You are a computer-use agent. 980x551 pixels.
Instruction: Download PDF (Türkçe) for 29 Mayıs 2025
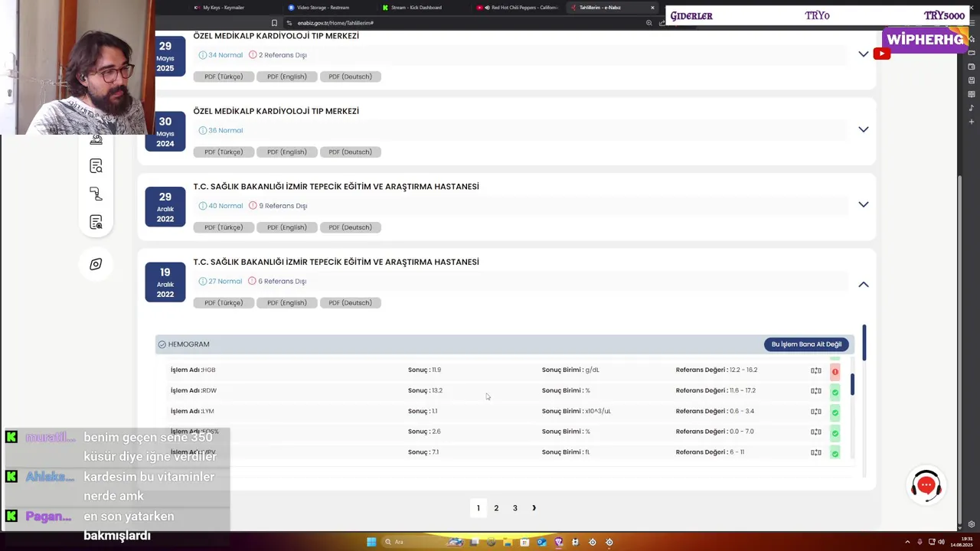pos(224,77)
